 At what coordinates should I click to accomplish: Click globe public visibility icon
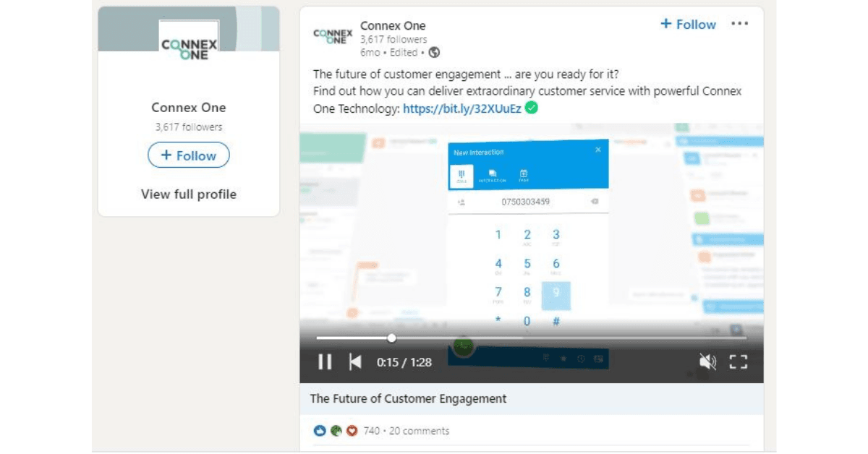[434, 52]
